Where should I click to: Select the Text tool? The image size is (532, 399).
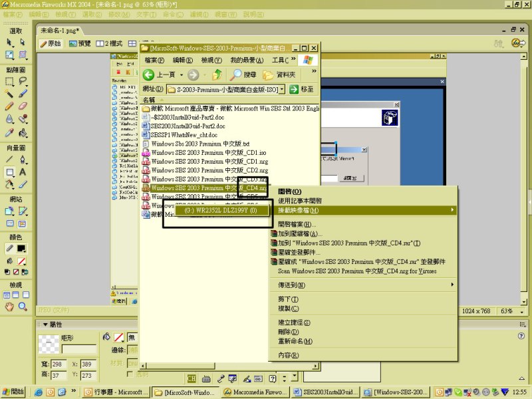[23, 172]
